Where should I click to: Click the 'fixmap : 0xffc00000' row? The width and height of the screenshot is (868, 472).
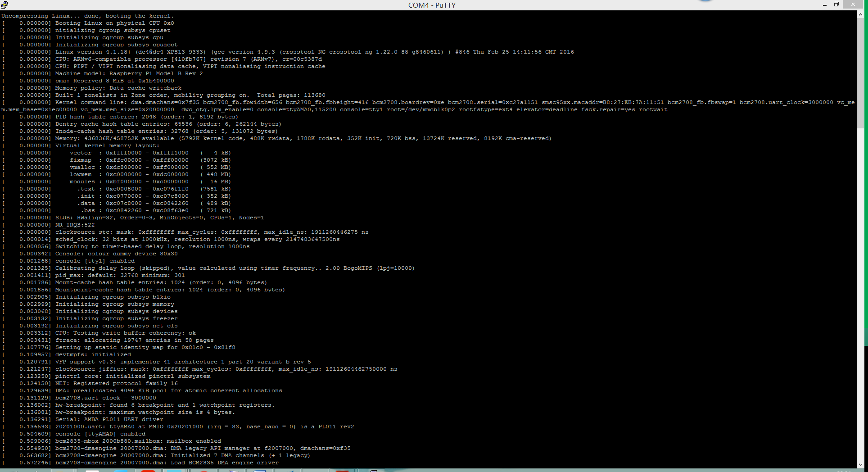click(x=150, y=160)
